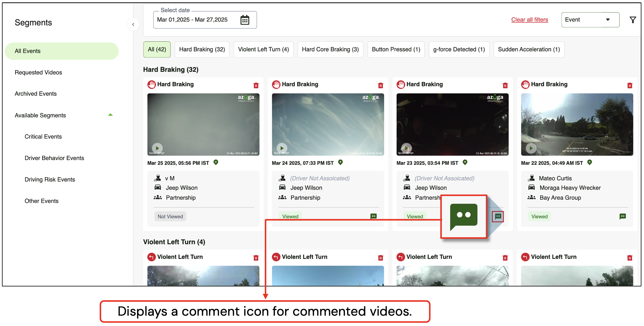The width and height of the screenshot is (644, 326).
Task: Show the location pin for Mar 23 event
Action: [x=465, y=162]
